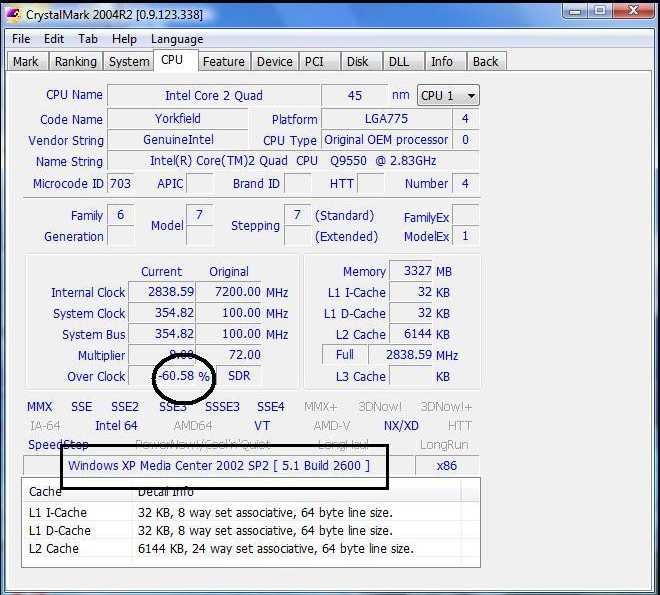Click the NX/XD feature label
This screenshot has height=595, width=660.
[x=401, y=426]
